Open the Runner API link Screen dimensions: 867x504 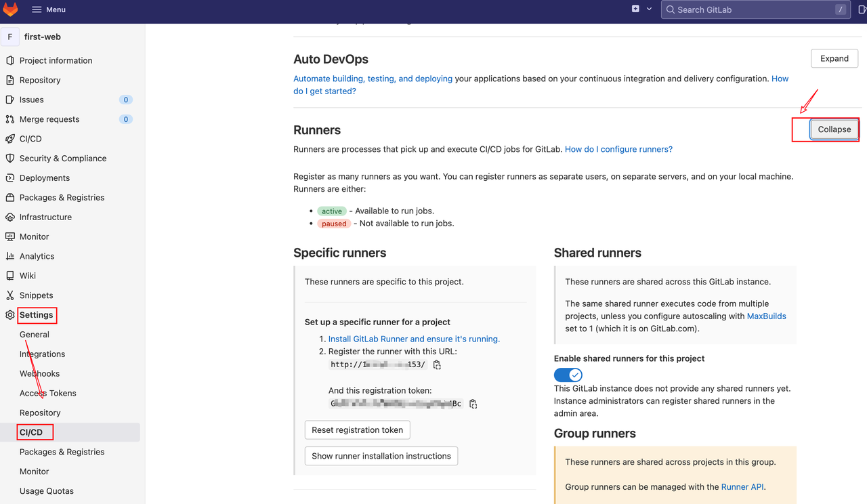coord(743,487)
